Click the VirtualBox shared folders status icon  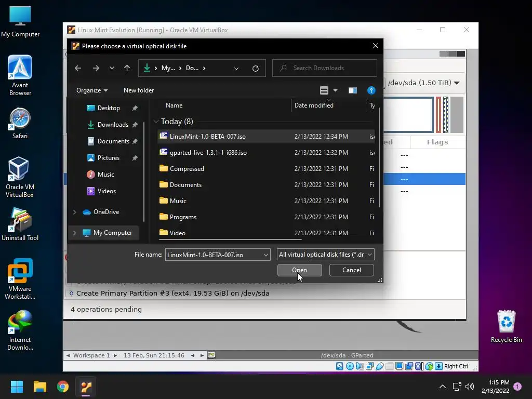(x=390, y=366)
